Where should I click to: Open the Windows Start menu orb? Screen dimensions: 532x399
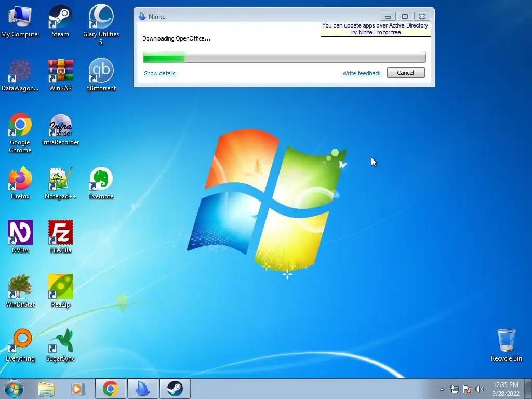(x=14, y=389)
